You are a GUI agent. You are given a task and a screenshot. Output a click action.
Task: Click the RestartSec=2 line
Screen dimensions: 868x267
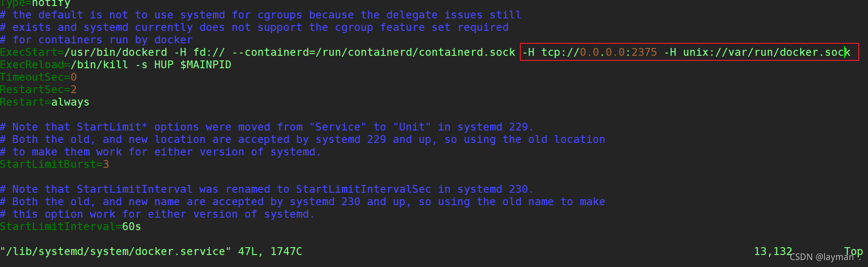point(38,90)
